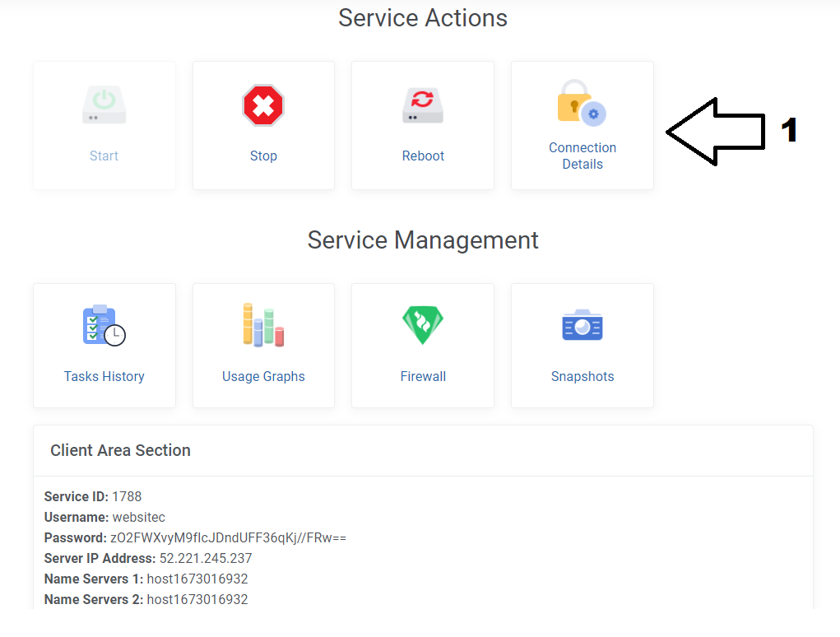Open the Connection Details text link
Viewport: 840px width, 637px height.
tap(582, 156)
